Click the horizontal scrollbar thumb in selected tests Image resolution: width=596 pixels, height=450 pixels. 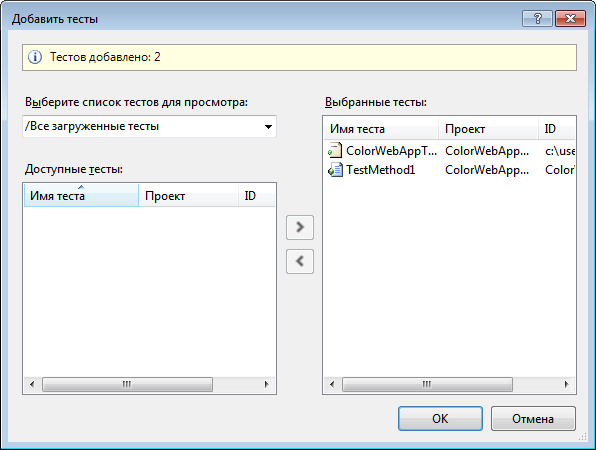pyautogui.click(x=427, y=384)
